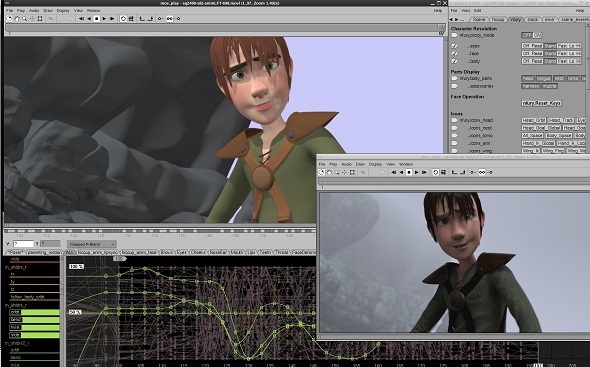Click the lower-right player scrub bar
This screenshot has height=367, width=590.
(x=454, y=182)
